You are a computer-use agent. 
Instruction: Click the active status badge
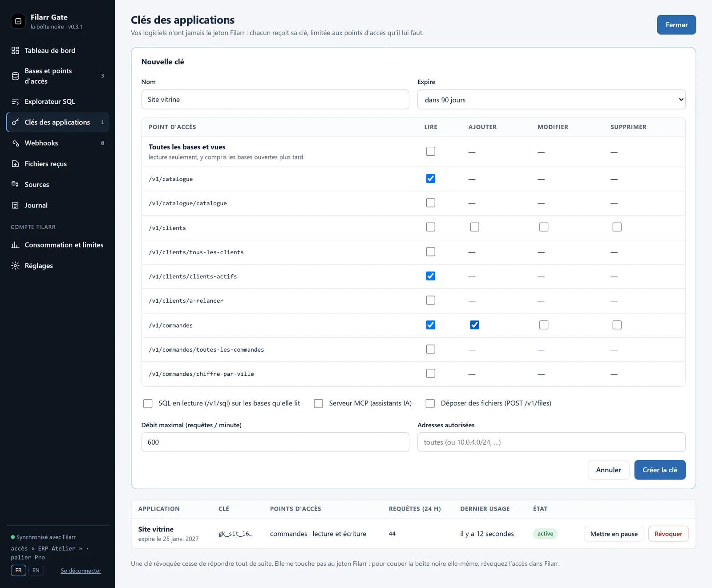click(x=545, y=534)
